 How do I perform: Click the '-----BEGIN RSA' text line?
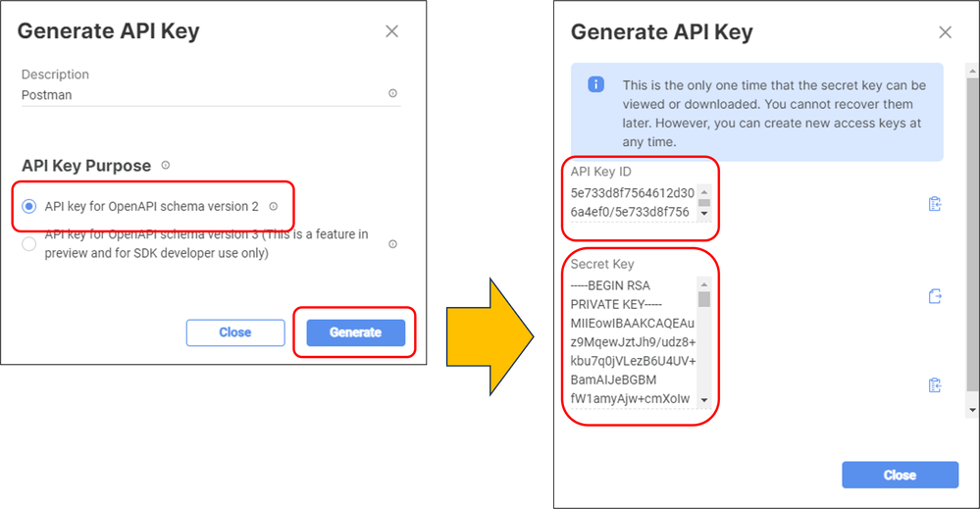[x=610, y=285]
